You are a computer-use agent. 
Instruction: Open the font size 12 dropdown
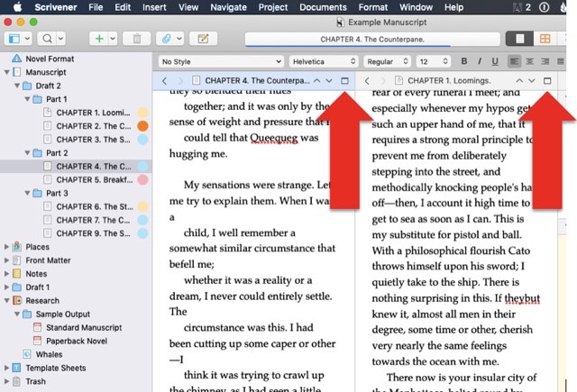[x=433, y=61]
